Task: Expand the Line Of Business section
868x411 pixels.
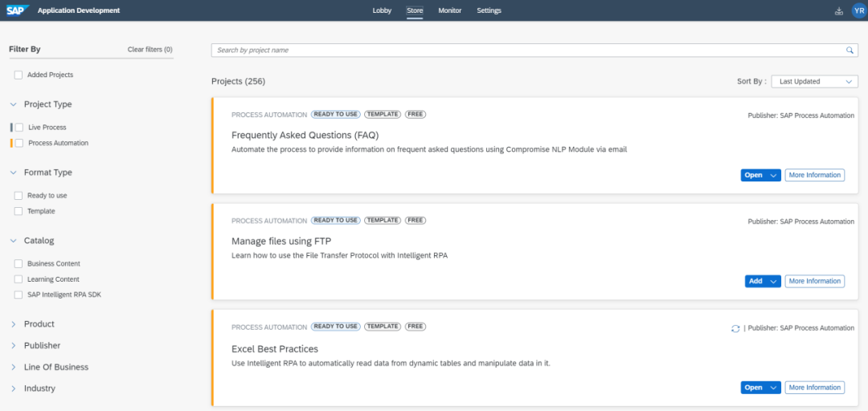Action: 14,367
